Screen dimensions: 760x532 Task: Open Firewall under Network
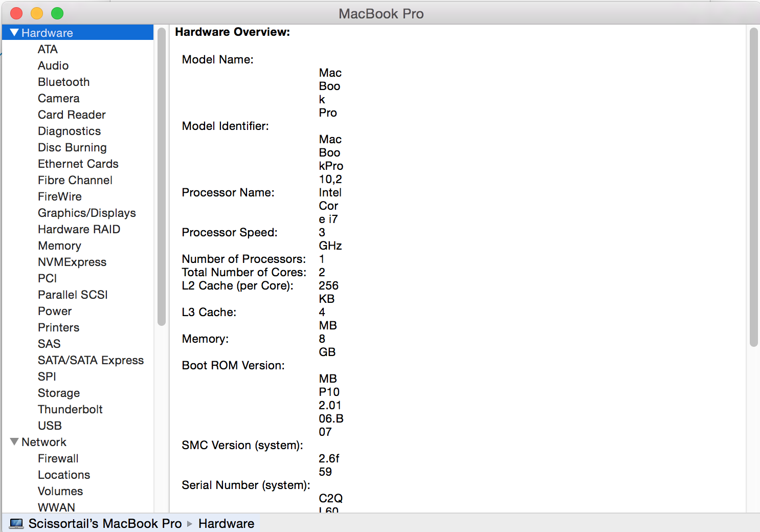click(x=58, y=458)
